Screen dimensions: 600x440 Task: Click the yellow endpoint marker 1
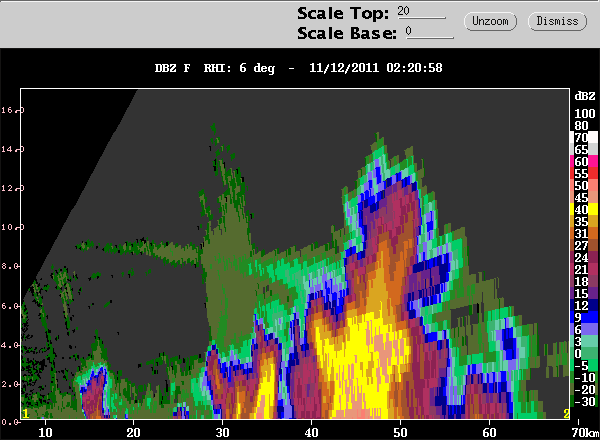pyautogui.click(x=26, y=414)
